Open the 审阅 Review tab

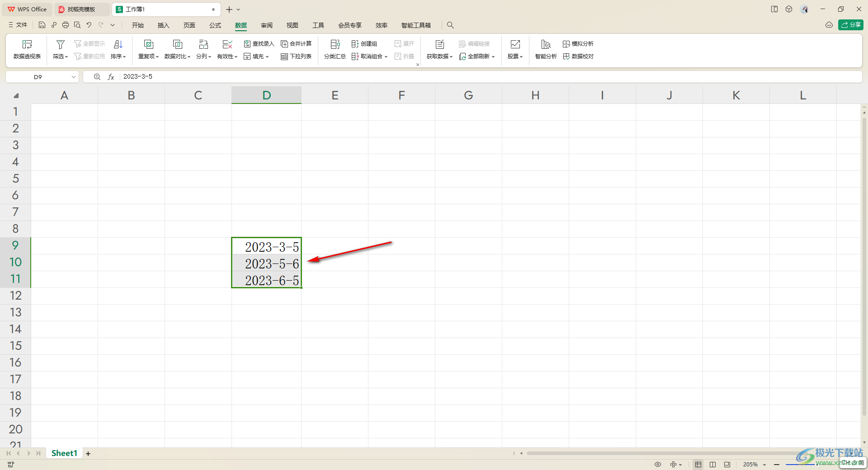click(267, 25)
